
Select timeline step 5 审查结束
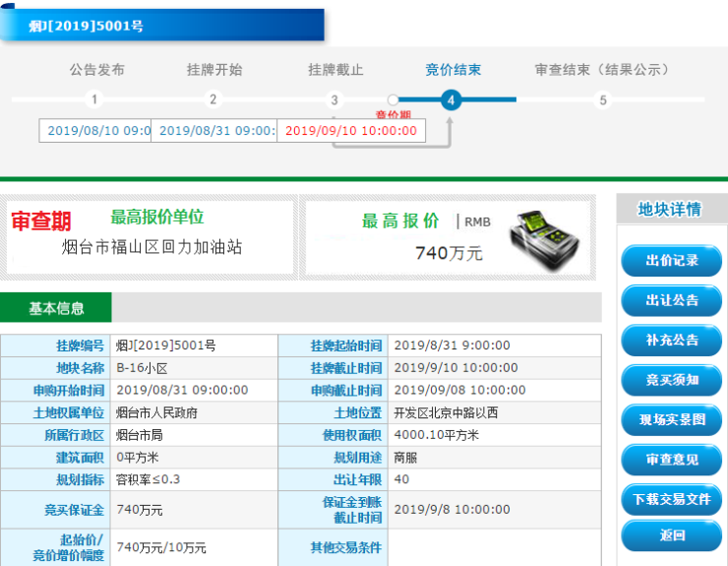click(x=603, y=99)
